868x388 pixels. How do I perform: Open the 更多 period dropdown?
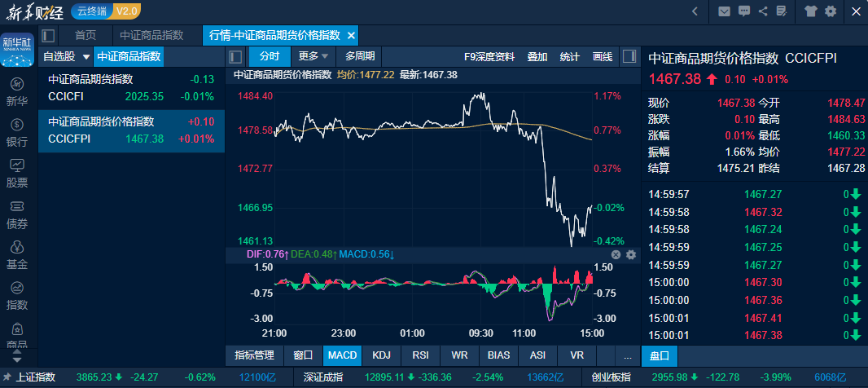tap(313, 56)
